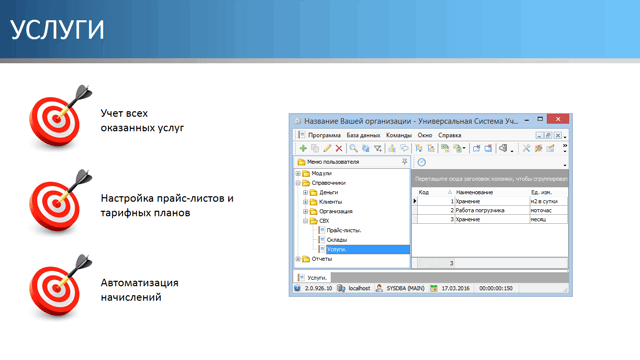Select the Склады tree item
This screenshot has width=640, height=360.
pos(337,240)
